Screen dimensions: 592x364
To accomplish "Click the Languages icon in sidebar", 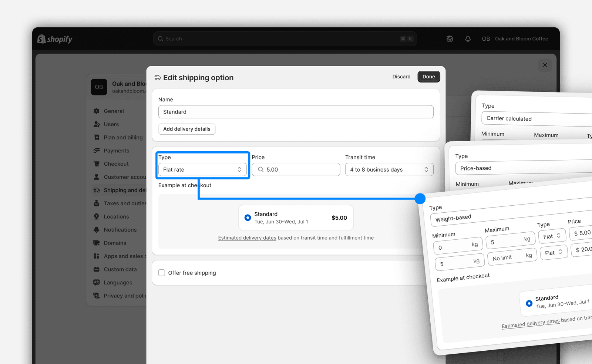I will pos(97,282).
